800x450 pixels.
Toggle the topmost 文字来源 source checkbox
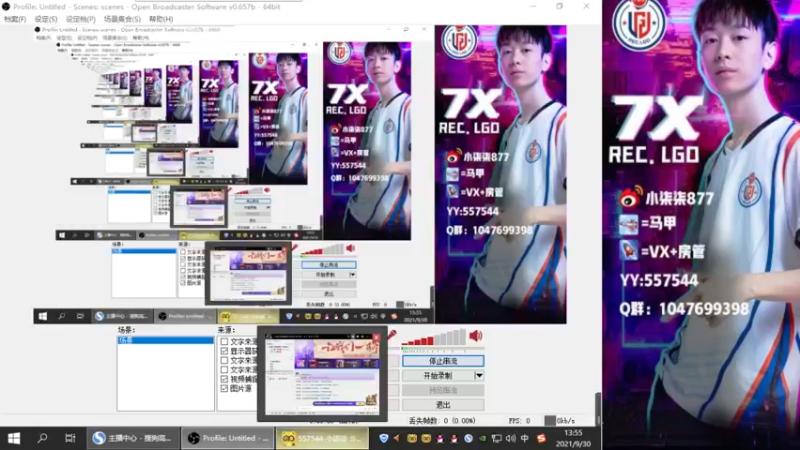click(x=224, y=341)
